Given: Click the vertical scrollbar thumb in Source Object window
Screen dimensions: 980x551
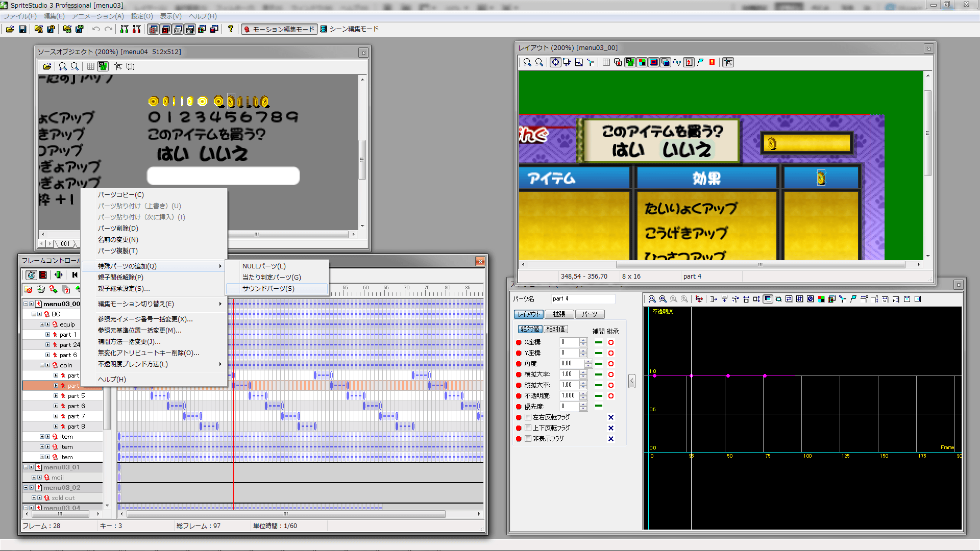Looking at the screenshot, I should (362, 159).
